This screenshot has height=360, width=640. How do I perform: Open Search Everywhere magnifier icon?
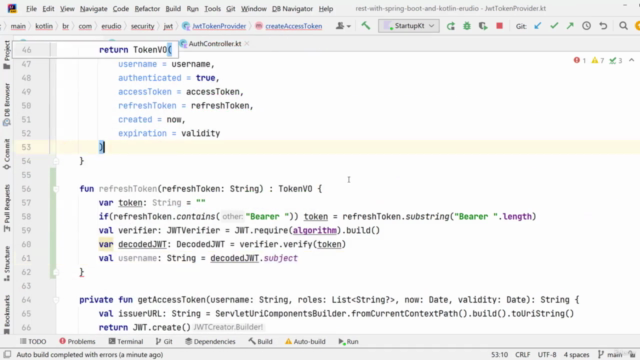[x=623, y=26]
